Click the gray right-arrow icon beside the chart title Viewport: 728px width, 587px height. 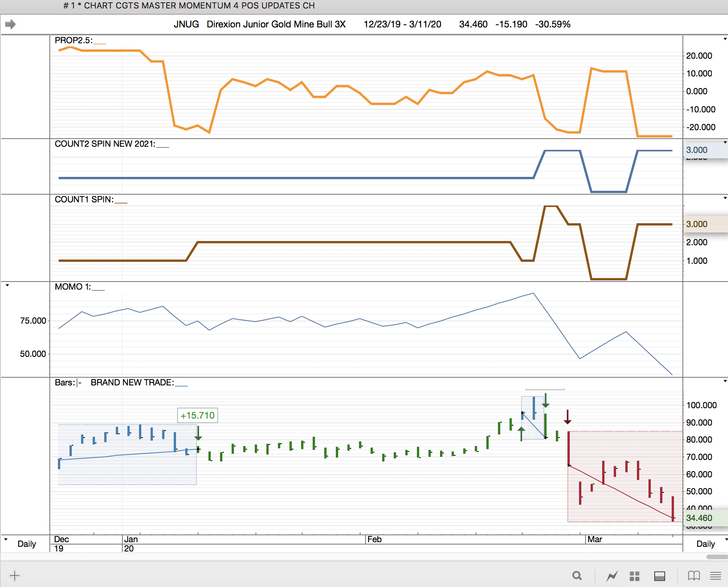[10, 24]
